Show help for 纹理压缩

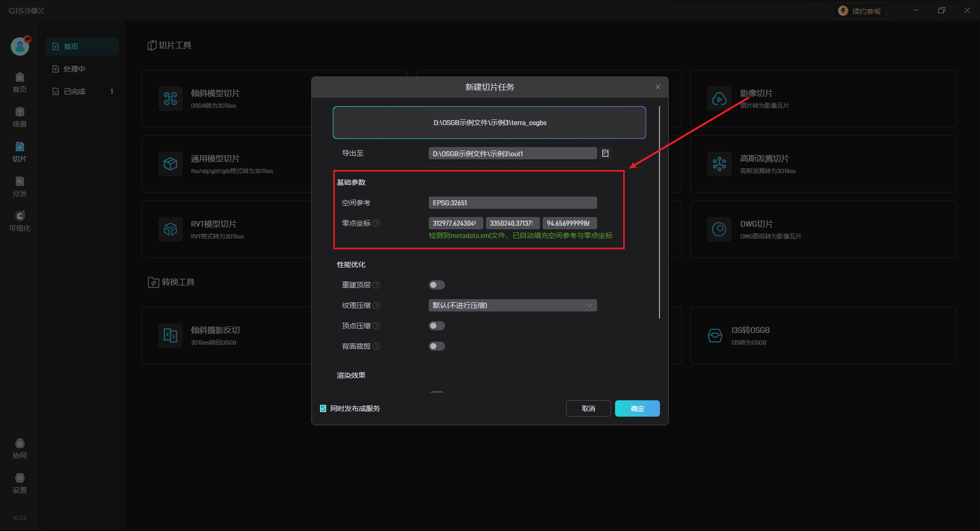(x=376, y=305)
